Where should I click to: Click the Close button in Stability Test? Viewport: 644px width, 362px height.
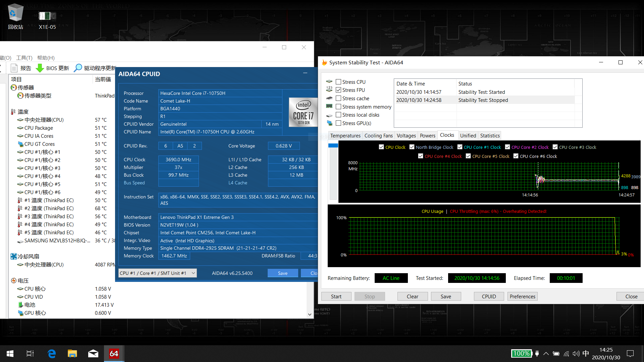pos(631,296)
